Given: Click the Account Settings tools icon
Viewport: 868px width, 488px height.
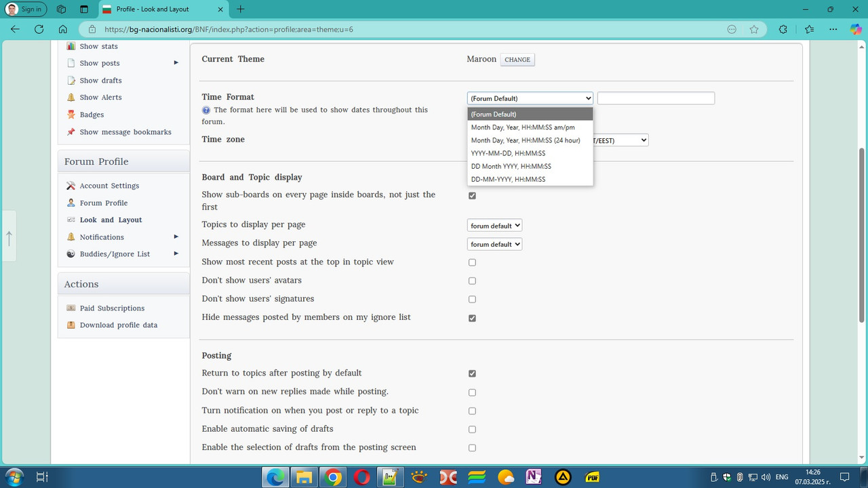Looking at the screenshot, I should (x=71, y=186).
